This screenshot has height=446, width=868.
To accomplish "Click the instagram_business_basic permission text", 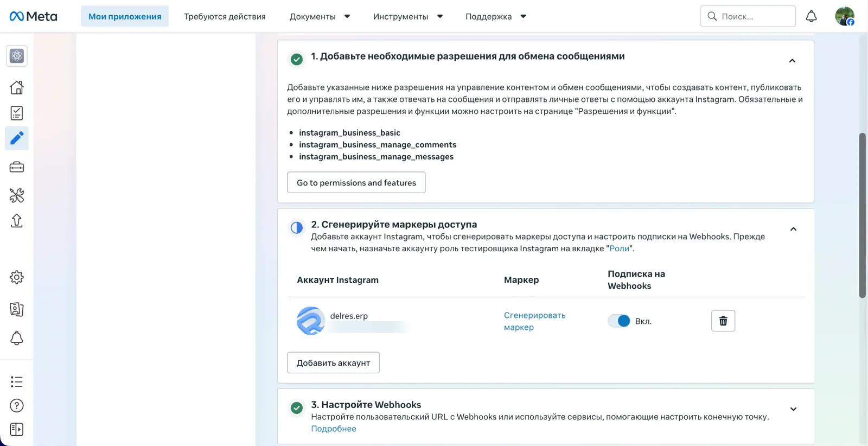I will coord(349,132).
